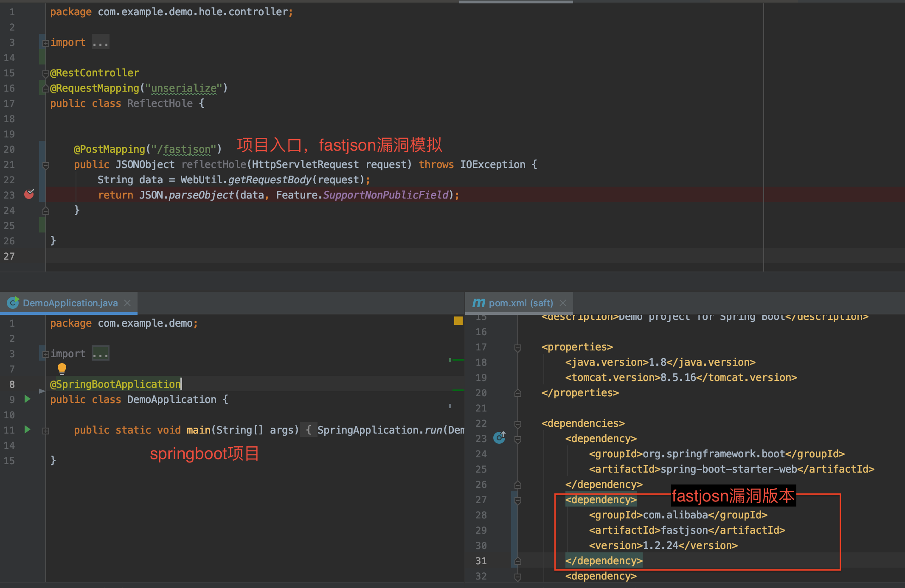Open the yellow lightbulb quick-fix suggestions
The height and width of the screenshot is (588, 905).
pyautogui.click(x=62, y=368)
